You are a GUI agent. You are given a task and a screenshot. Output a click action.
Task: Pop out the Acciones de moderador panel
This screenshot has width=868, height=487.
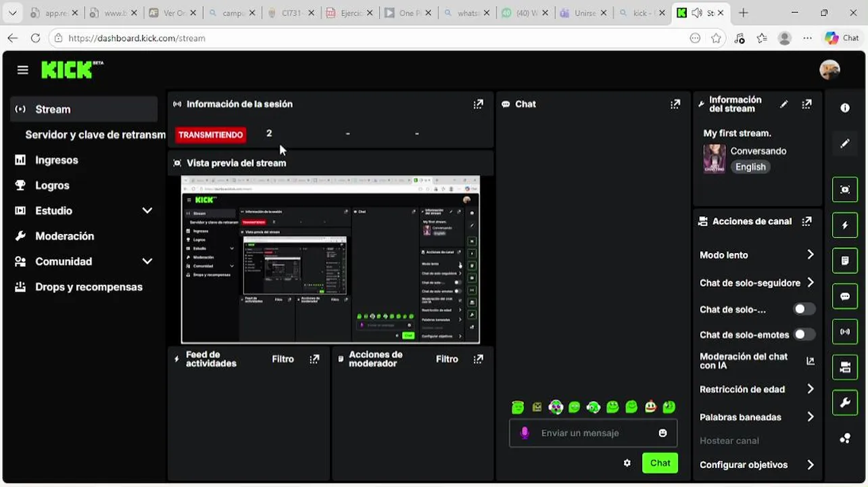coord(478,359)
